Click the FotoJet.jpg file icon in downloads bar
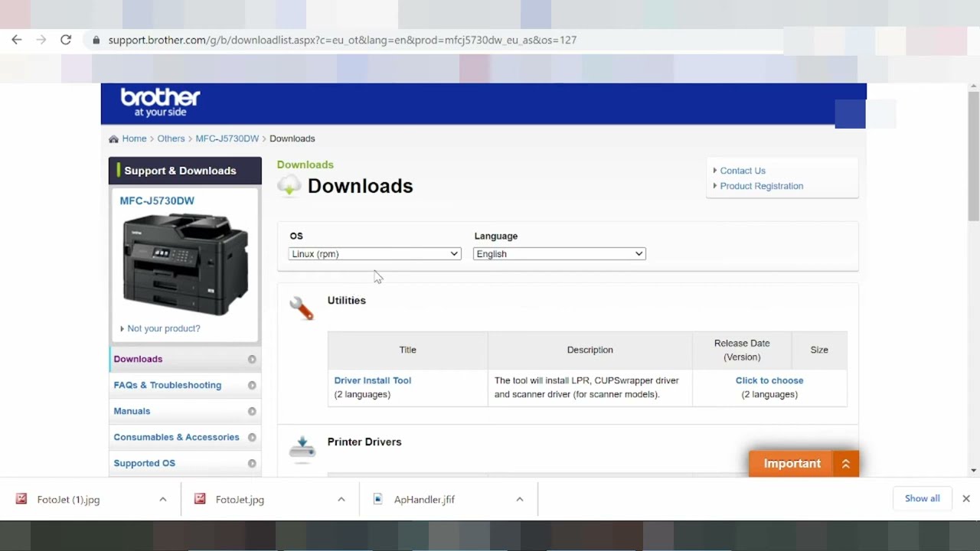Viewport: 980px width, 551px height. pyautogui.click(x=200, y=499)
